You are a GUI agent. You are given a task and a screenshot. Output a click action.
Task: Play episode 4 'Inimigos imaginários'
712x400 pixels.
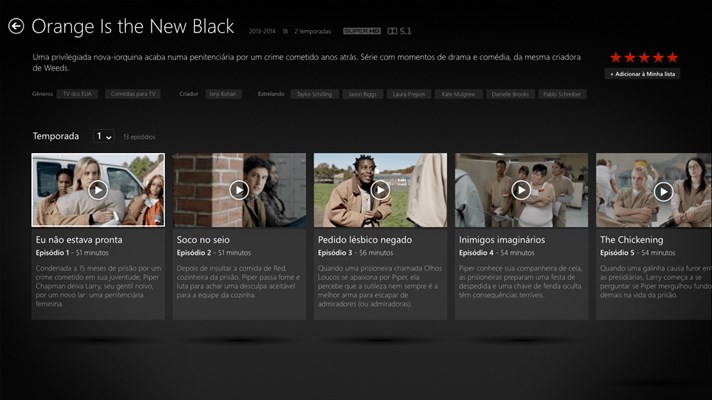tap(521, 189)
